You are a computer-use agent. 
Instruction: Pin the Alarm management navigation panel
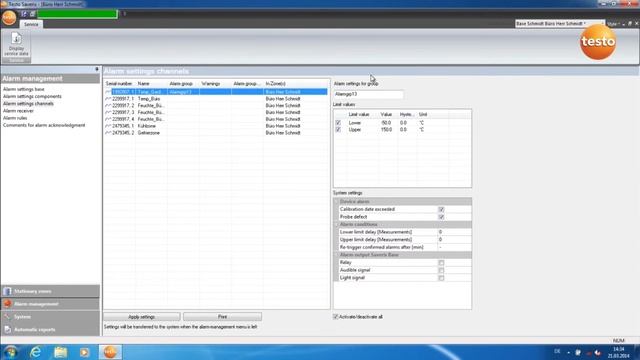click(97, 69)
